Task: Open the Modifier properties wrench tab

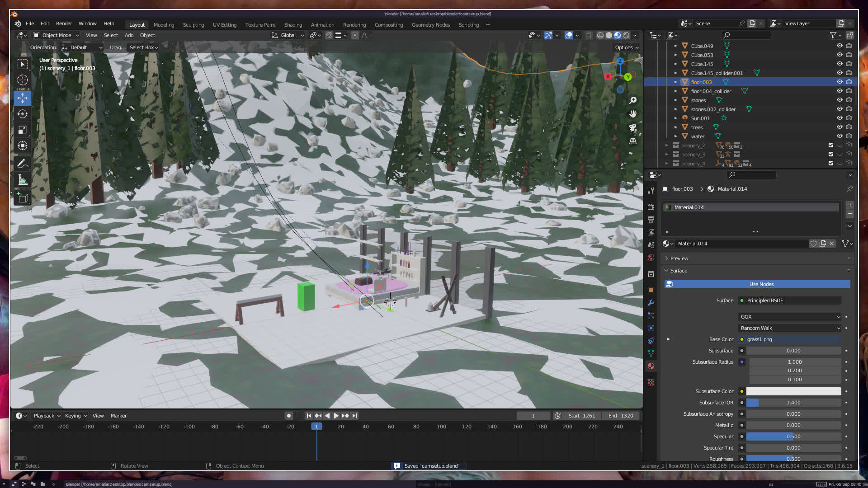Action: 651,303
